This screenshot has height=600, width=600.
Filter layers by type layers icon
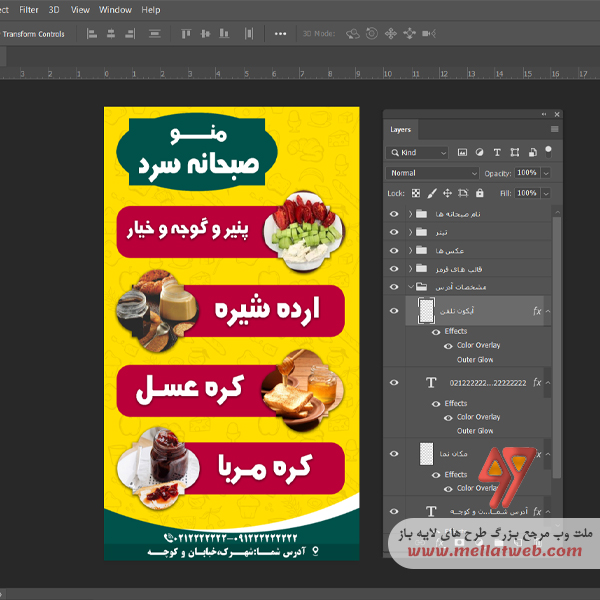coord(497,152)
